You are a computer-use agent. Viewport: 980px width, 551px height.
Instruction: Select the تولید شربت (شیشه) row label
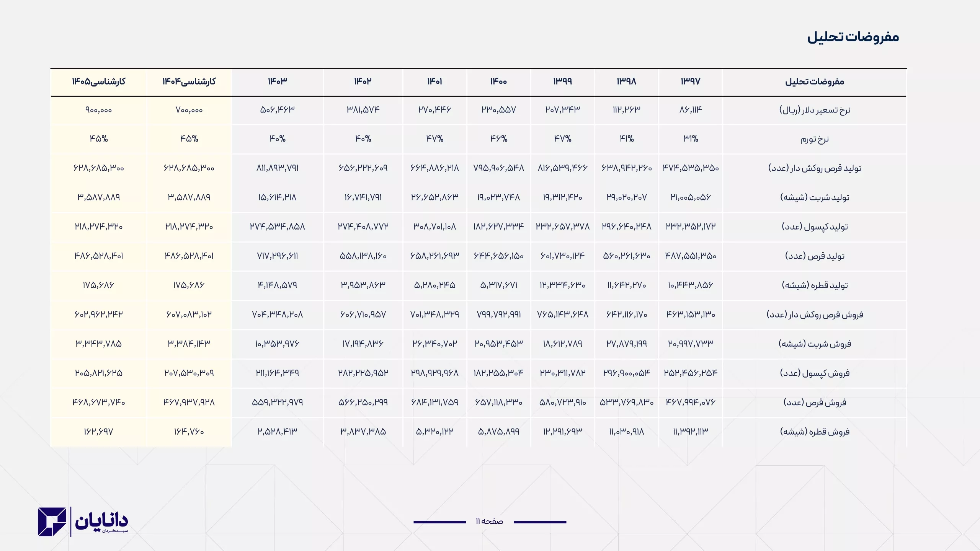814,197
